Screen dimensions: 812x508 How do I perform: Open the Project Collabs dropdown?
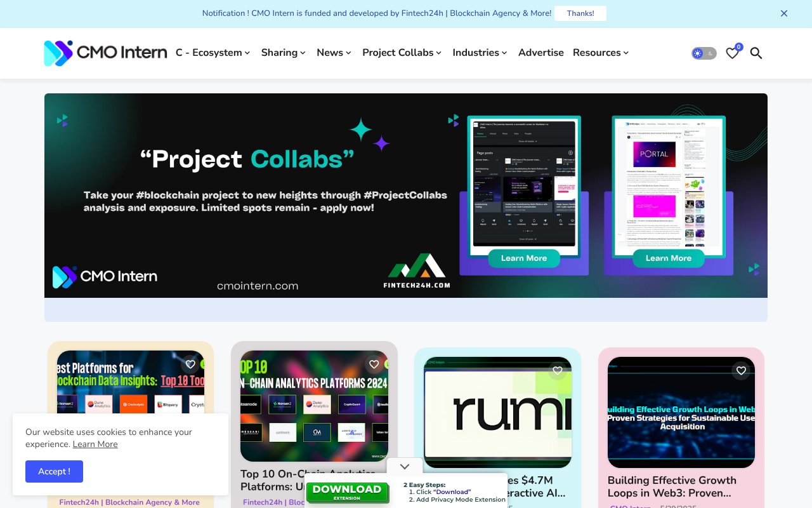[401, 53]
